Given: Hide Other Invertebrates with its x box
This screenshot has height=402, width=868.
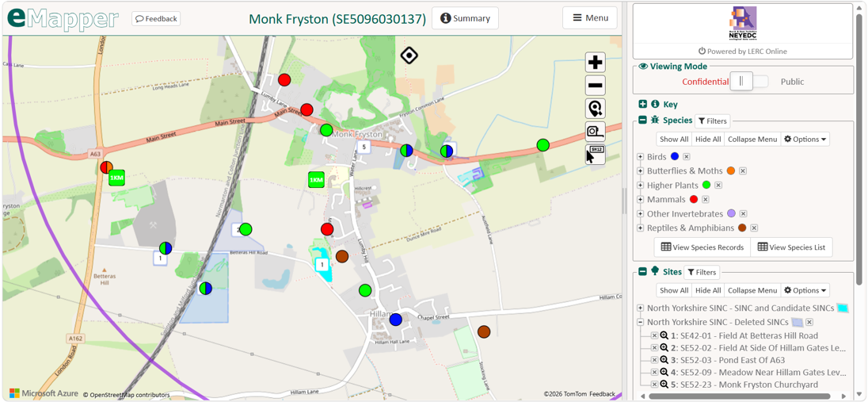Looking at the screenshot, I should pos(744,214).
